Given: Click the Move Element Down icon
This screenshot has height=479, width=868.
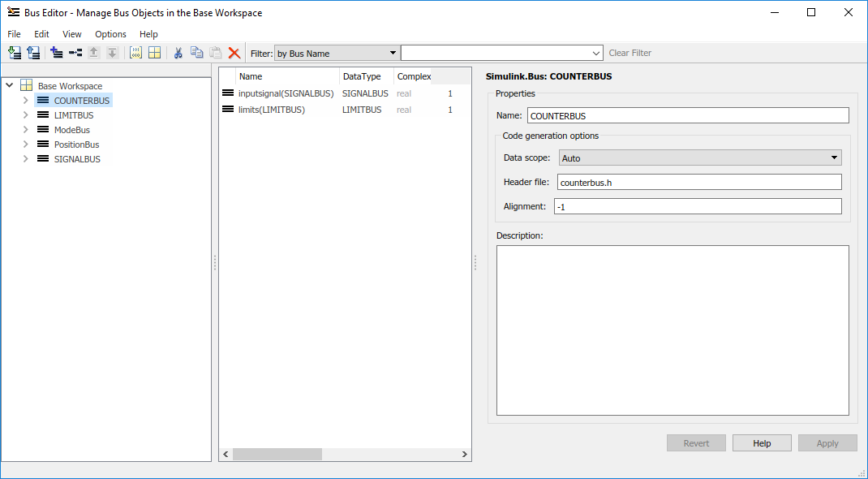Looking at the screenshot, I should 113,53.
